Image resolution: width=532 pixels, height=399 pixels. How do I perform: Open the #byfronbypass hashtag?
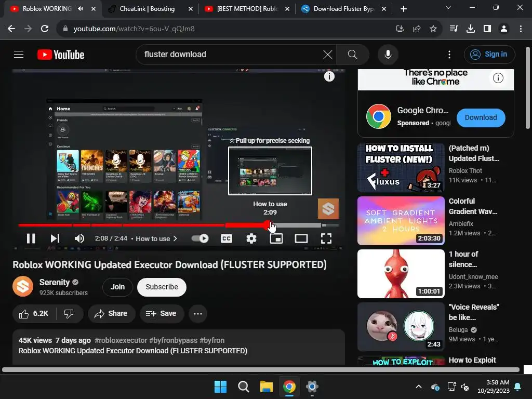[x=173, y=340]
